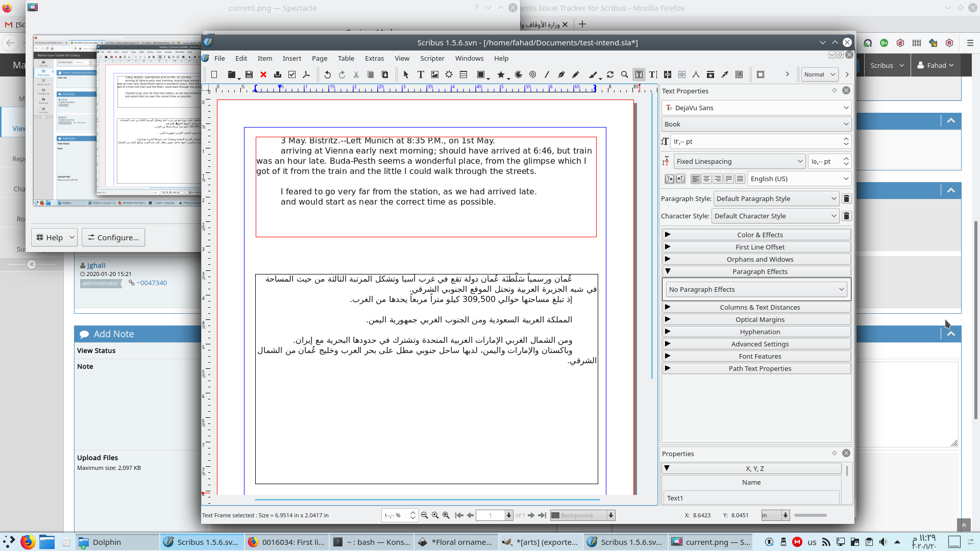Open the Fixed Linespacing dropdown

click(x=739, y=162)
